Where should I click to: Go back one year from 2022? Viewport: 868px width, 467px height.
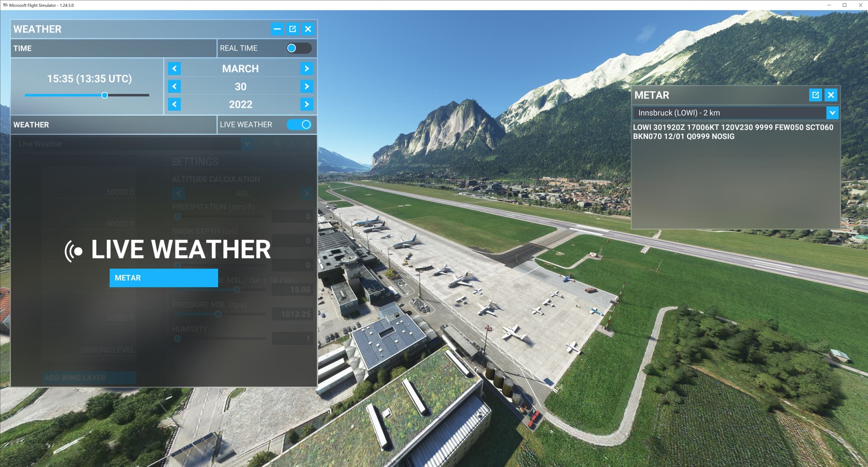(x=175, y=104)
